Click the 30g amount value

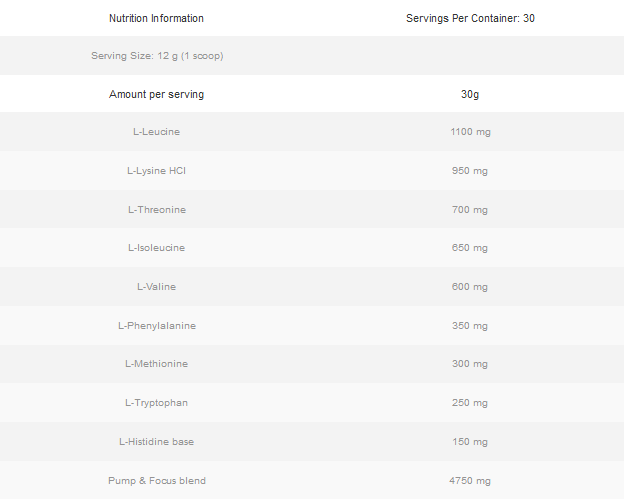click(x=470, y=94)
